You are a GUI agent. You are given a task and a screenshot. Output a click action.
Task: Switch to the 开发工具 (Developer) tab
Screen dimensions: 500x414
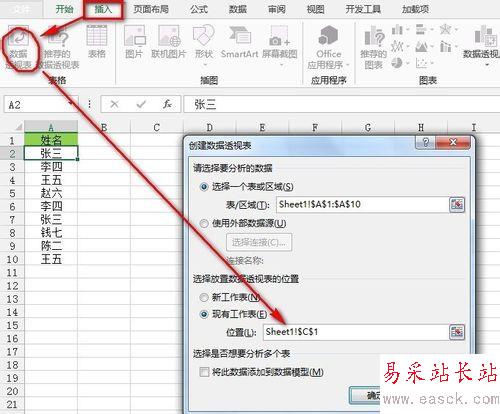[x=363, y=9]
